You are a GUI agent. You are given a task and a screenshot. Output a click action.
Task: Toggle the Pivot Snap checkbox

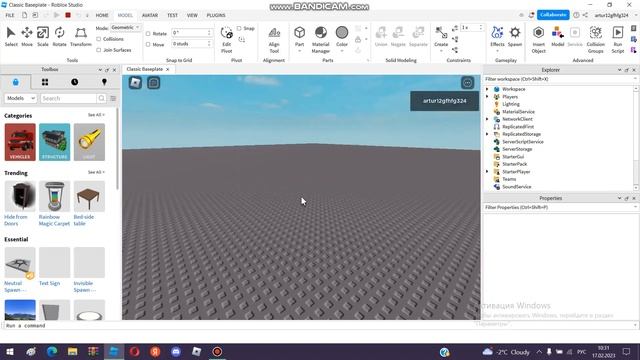click(x=239, y=28)
